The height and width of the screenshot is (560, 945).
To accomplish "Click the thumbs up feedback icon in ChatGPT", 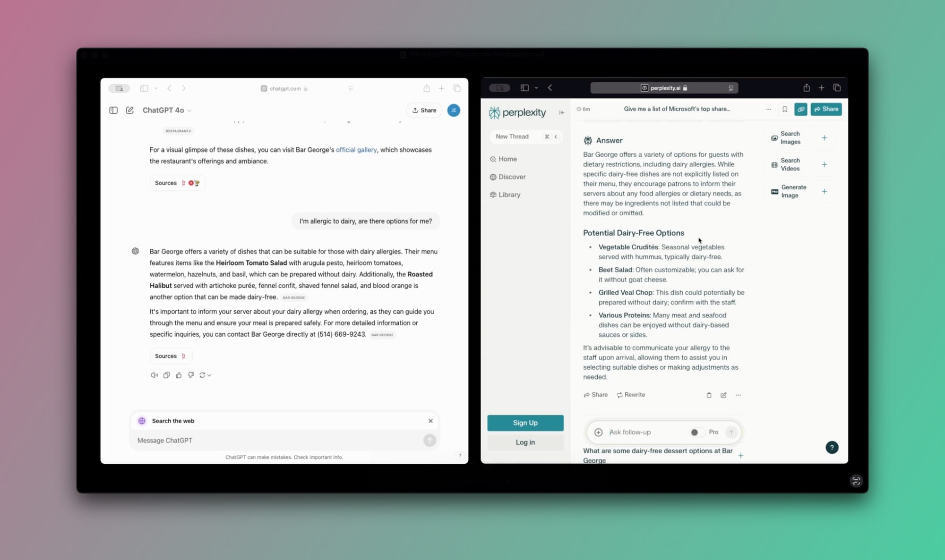I will [180, 375].
